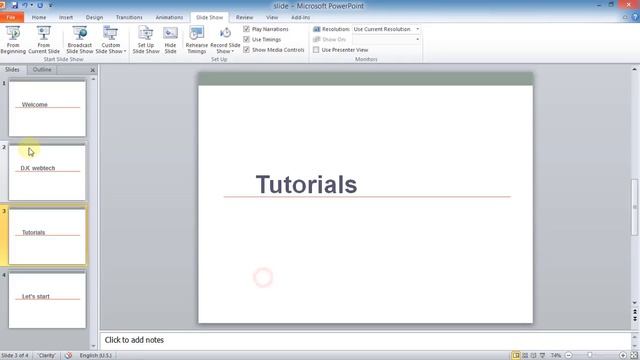Click the Tutorials title text
The image size is (640, 360).
point(307,184)
